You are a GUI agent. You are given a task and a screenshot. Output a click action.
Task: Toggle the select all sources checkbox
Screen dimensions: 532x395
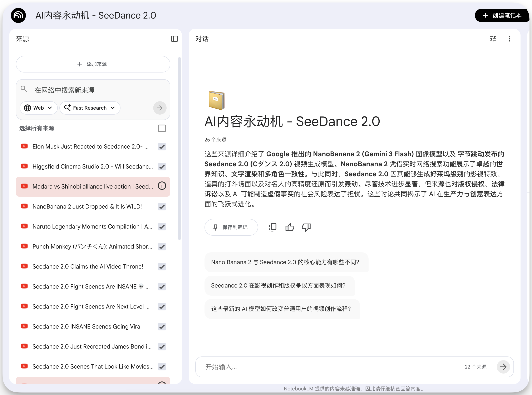162,128
